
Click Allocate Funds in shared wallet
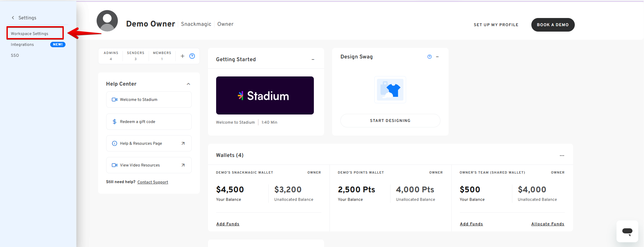click(547, 224)
